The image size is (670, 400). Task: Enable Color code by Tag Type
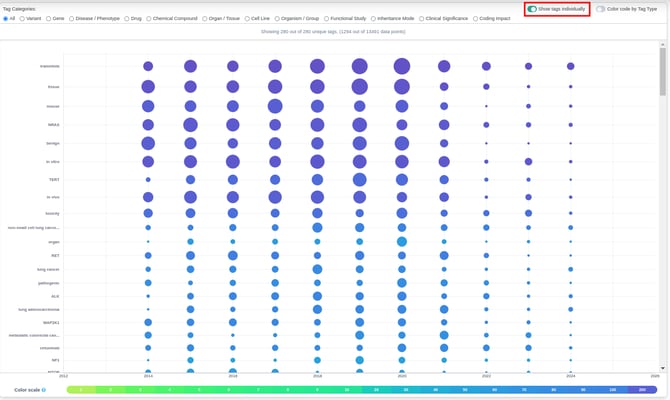[x=600, y=9]
